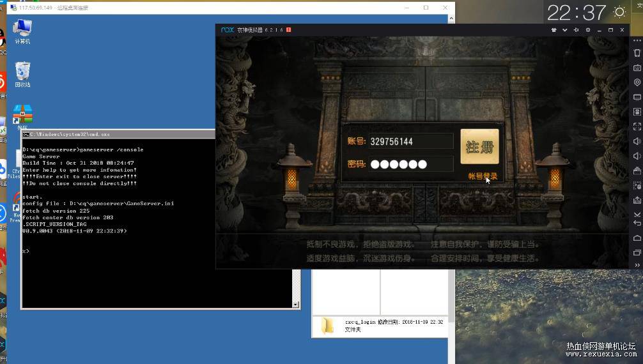643x364 pixels.
Task: Click recent apps button in Nox sidebar
Action: pos(637,252)
